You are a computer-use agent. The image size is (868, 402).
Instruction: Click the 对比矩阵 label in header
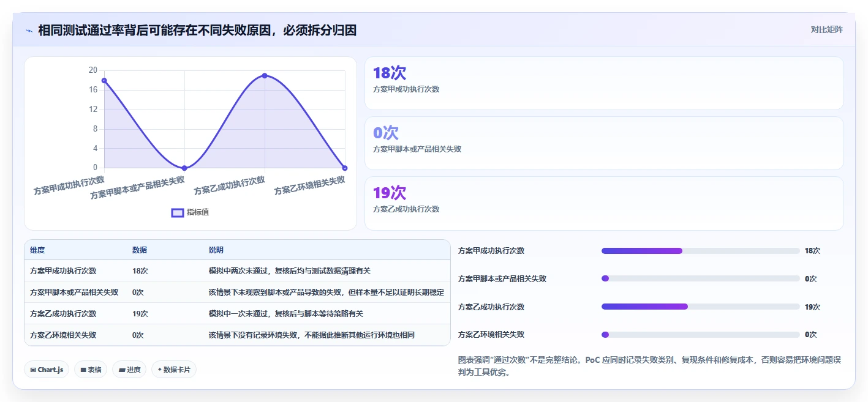(826, 29)
